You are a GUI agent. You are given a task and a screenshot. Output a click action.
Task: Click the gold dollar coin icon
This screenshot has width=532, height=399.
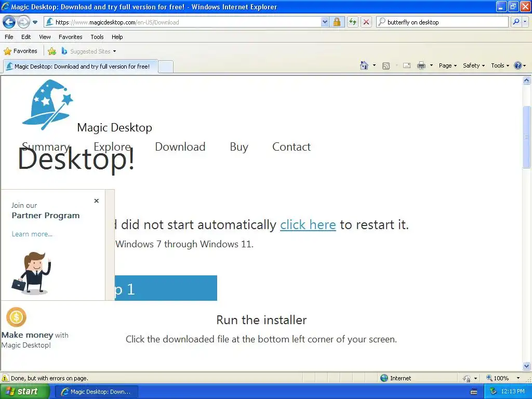pos(16,317)
